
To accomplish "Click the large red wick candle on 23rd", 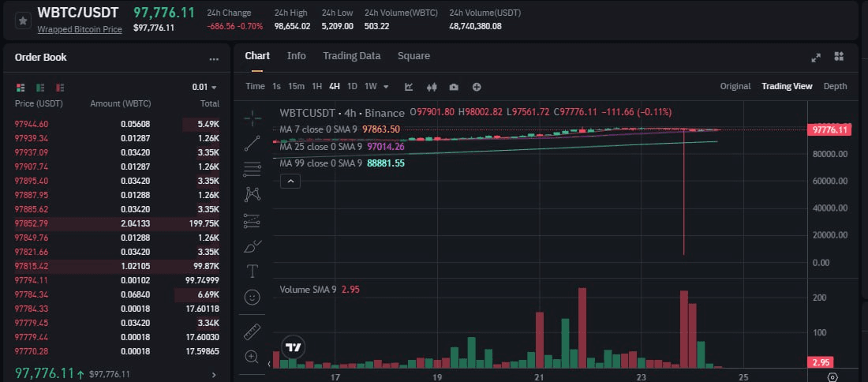I will (x=684, y=191).
